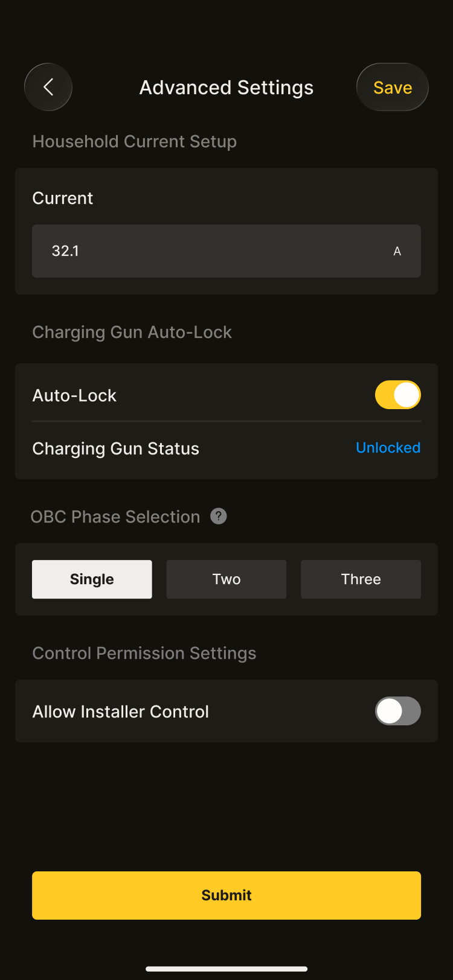Select the Single phase option
Viewport: 453px width, 980px height.
coord(92,579)
